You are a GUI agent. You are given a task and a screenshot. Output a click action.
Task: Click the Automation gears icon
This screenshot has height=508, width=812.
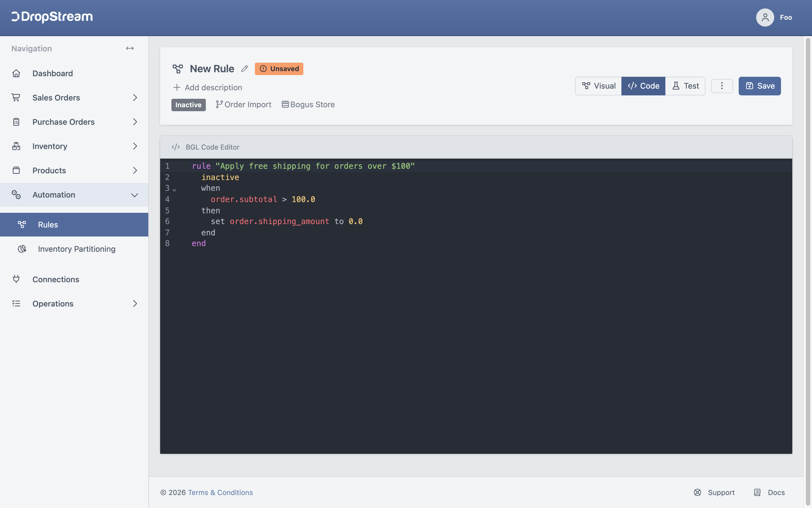click(x=16, y=194)
